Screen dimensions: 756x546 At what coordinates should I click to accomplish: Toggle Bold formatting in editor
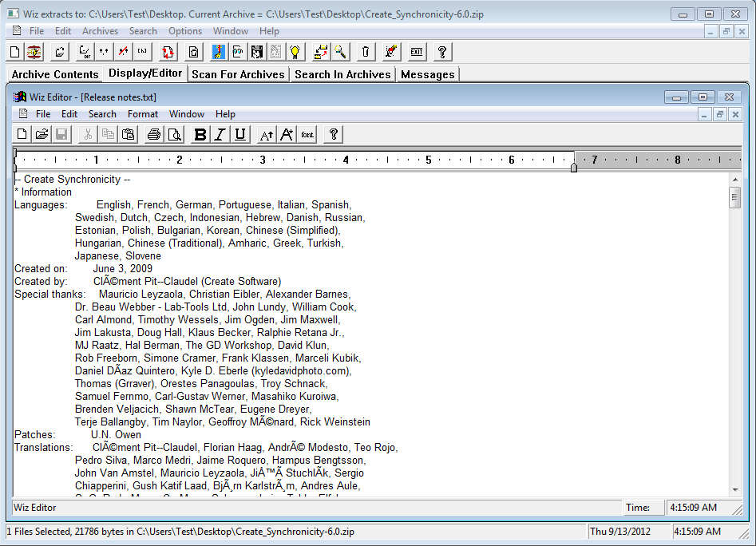(x=200, y=134)
